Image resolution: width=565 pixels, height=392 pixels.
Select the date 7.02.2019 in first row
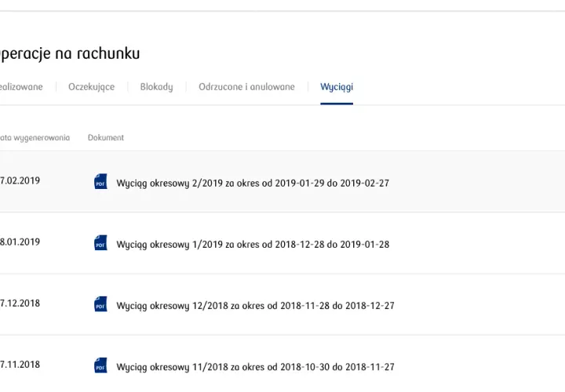[20, 180]
